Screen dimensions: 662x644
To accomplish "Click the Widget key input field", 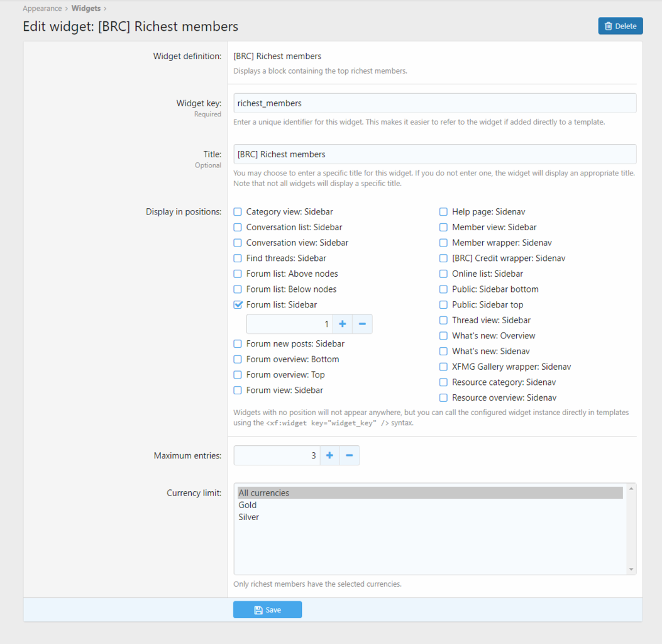I will [434, 103].
